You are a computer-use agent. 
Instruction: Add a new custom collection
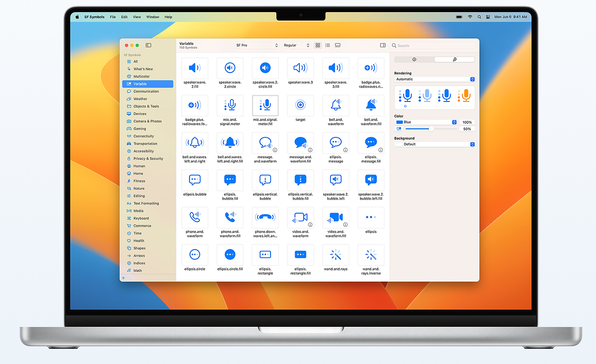[x=123, y=278]
